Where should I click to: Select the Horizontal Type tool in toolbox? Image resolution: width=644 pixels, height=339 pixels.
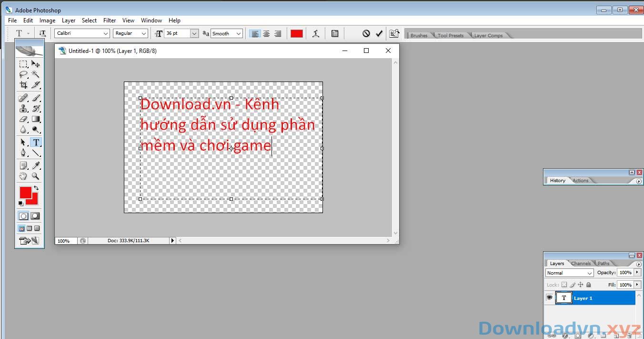(x=36, y=143)
